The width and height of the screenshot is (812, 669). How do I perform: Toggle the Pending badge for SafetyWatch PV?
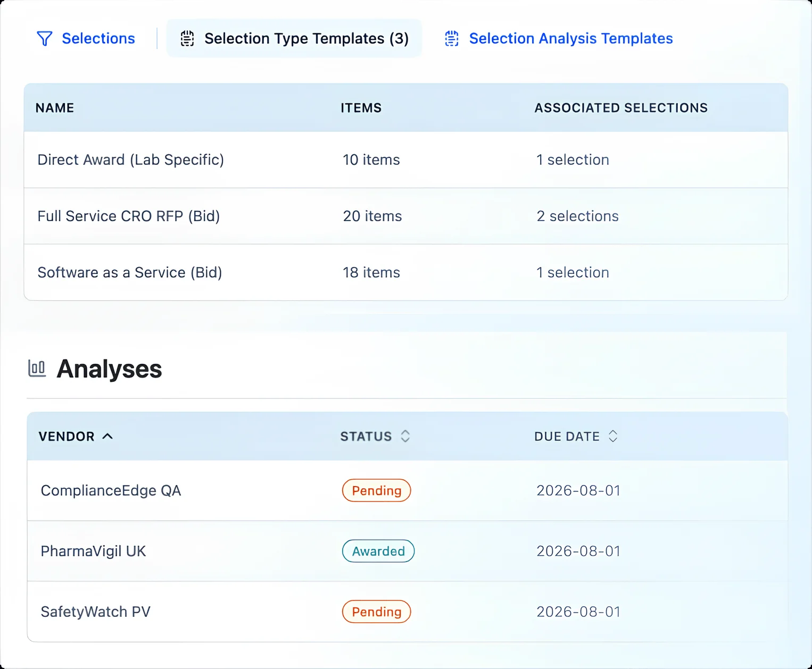[376, 612]
